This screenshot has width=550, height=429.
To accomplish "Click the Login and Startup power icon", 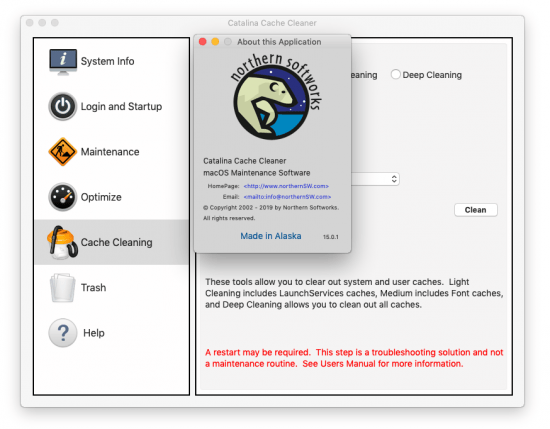I will pos(62,106).
